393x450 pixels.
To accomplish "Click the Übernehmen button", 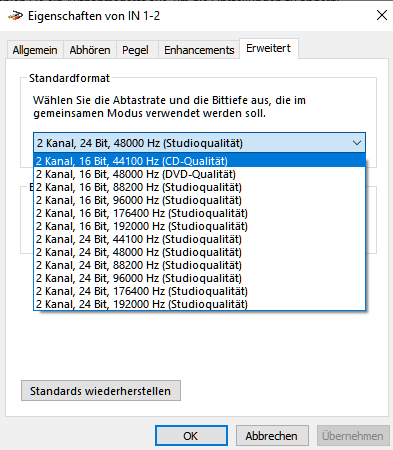I will [353, 436].
